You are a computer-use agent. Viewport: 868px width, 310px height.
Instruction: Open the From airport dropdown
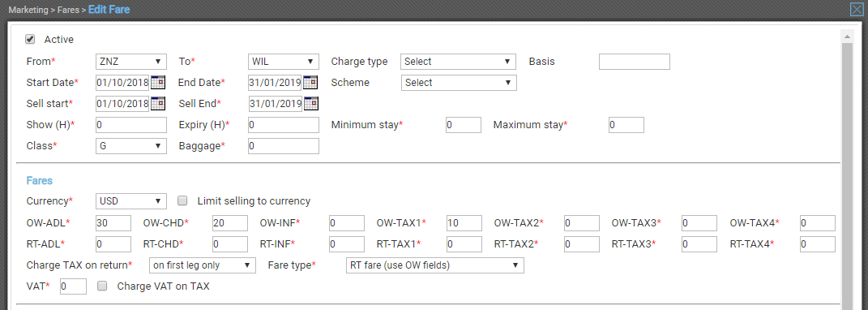[x=131, y=62]
